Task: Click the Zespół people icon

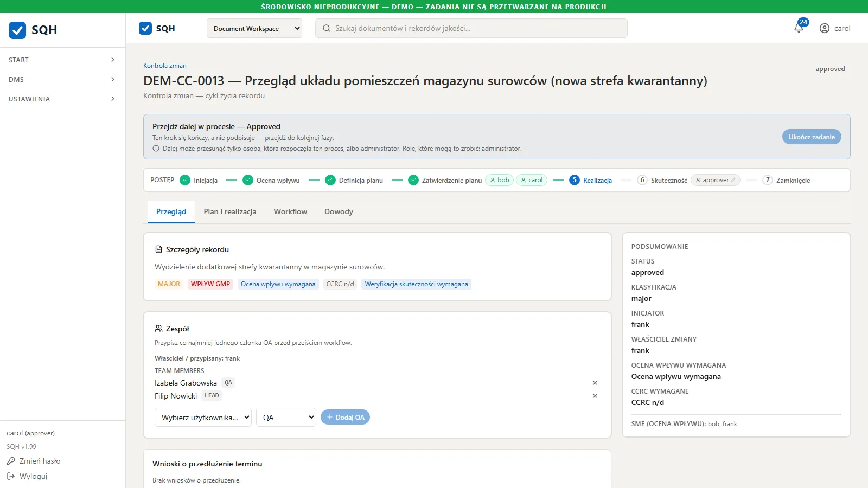Action: [x=158, y=329]
